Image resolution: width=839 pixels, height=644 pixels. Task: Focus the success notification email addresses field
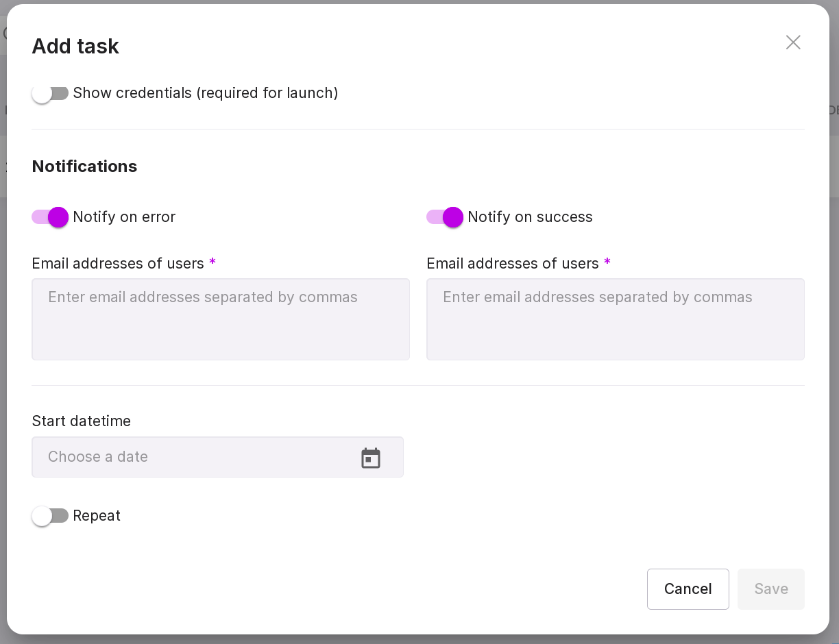(616, 319)
